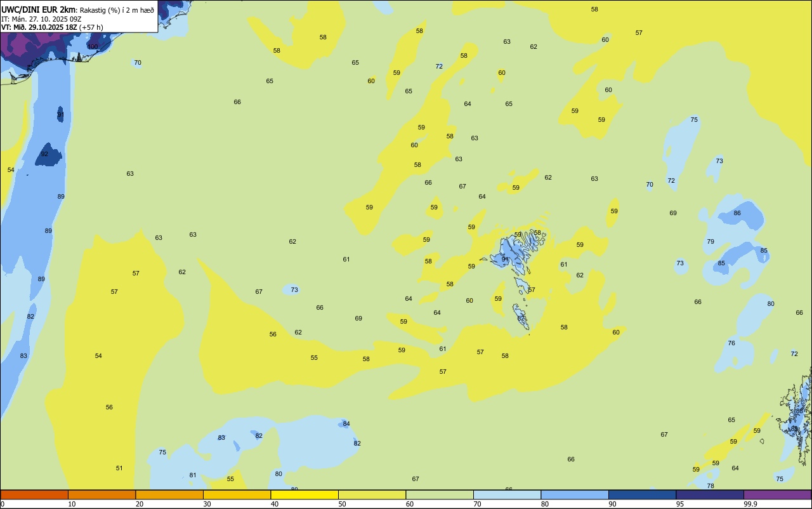Click the purple legend swatch above 99.9
The image size is (812, 509).
point(777,494)
